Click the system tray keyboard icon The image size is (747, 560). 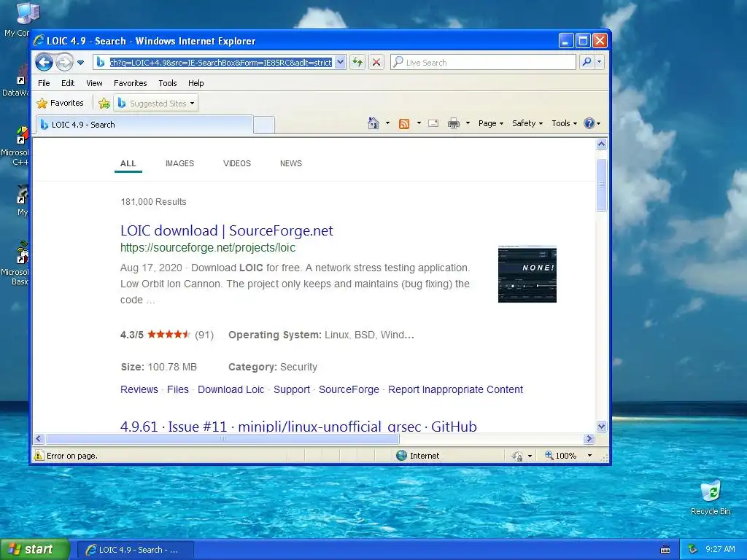coord(665,550)
